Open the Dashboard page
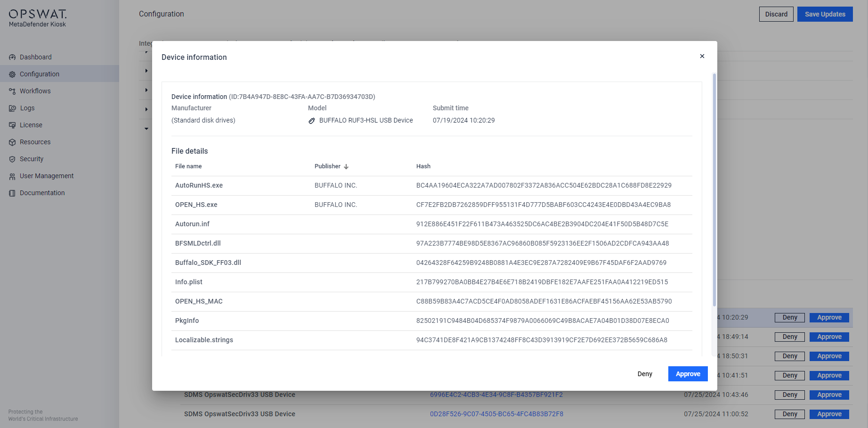 (x=36, y=57)
